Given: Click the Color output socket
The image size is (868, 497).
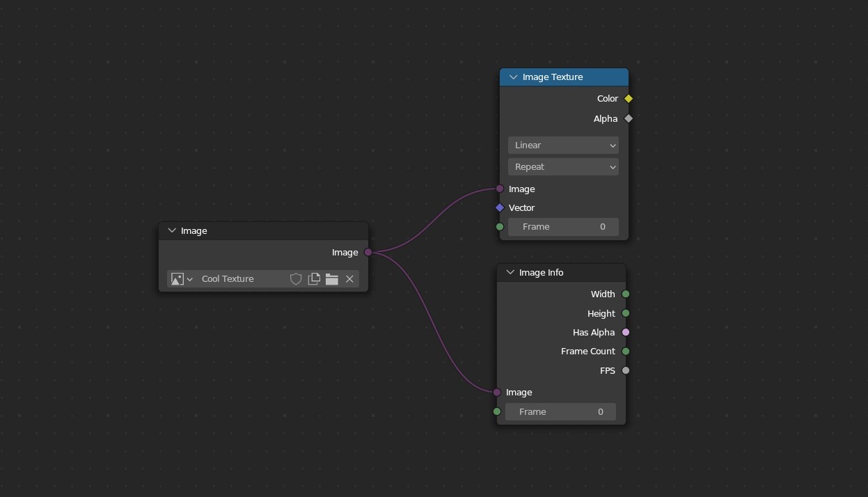Looking at the screenshot, I should click(x=629, y=99).
